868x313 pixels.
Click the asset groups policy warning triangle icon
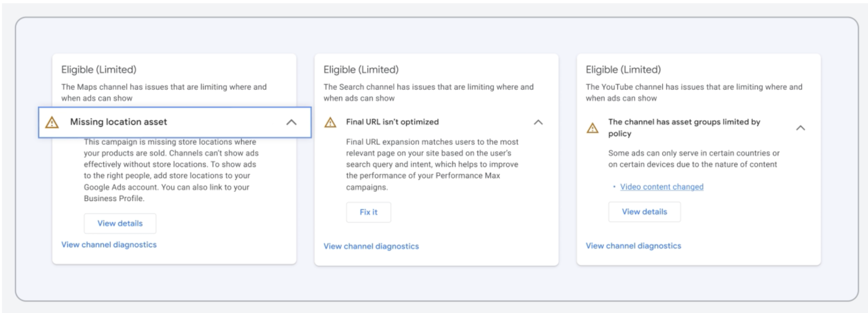coord(593,128)
